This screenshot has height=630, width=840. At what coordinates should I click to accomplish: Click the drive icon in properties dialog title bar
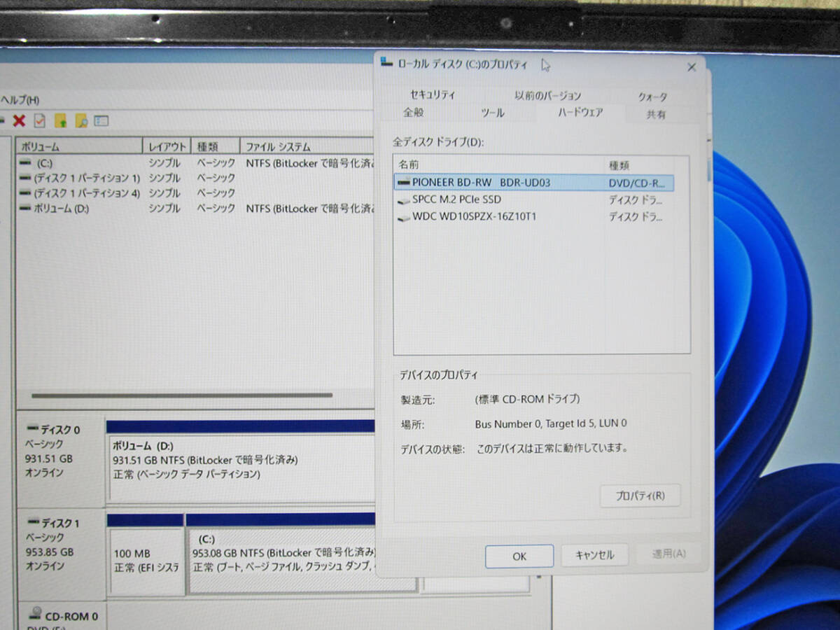(386, 63)
